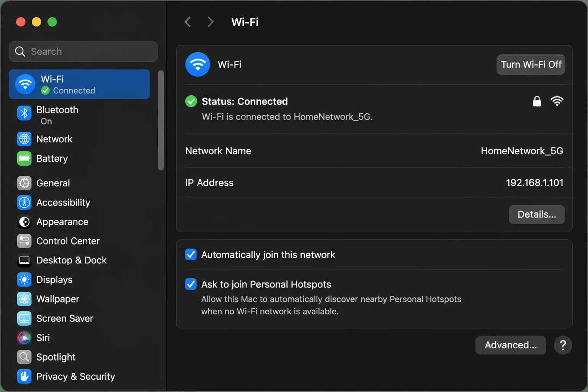Click the Status: Connected label

pos(245,101)
